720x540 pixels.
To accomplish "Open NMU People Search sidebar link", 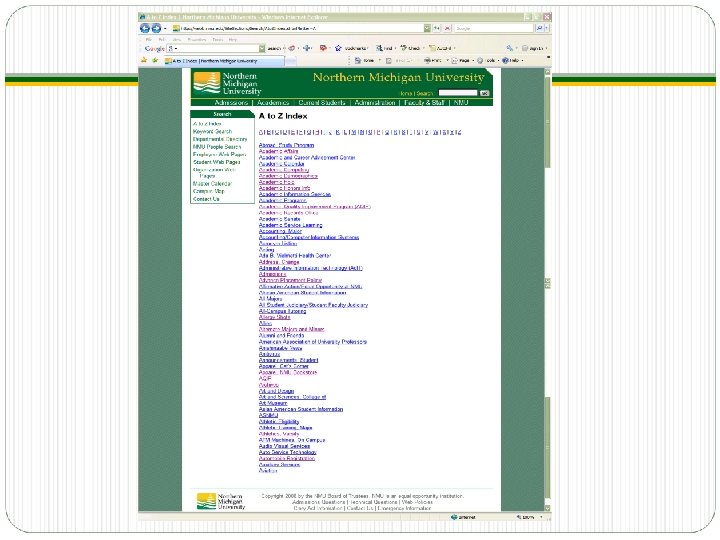I will (x=217, y=147).
